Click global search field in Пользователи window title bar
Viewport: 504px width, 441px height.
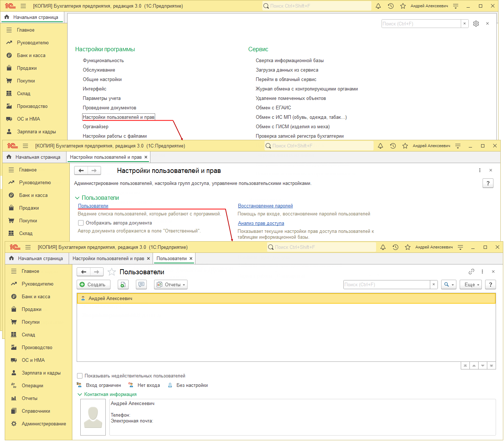(x=322, y=247)
